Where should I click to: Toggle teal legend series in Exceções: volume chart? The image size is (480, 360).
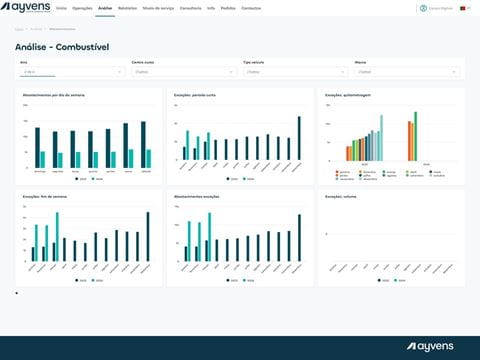pos(396,280)
